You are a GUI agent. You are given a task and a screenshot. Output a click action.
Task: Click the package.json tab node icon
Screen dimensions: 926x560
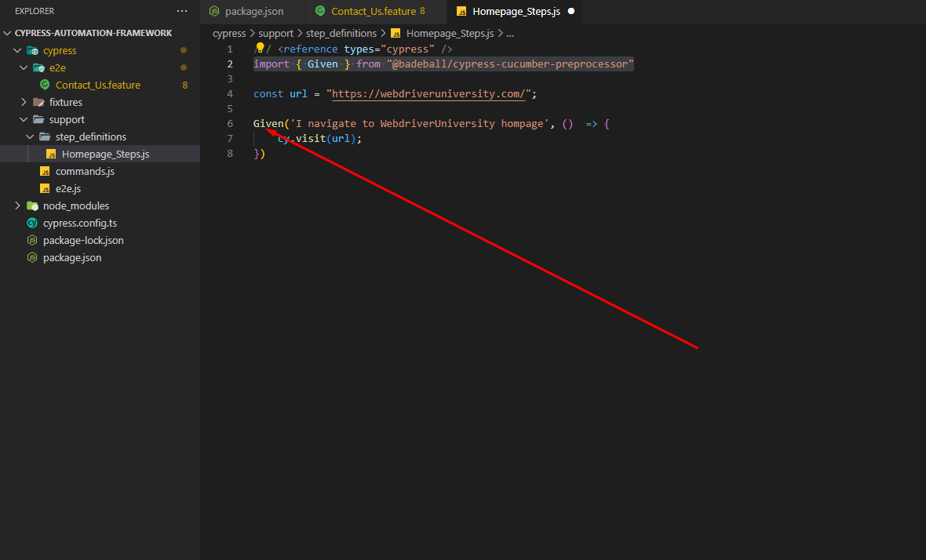coord(214,11)
